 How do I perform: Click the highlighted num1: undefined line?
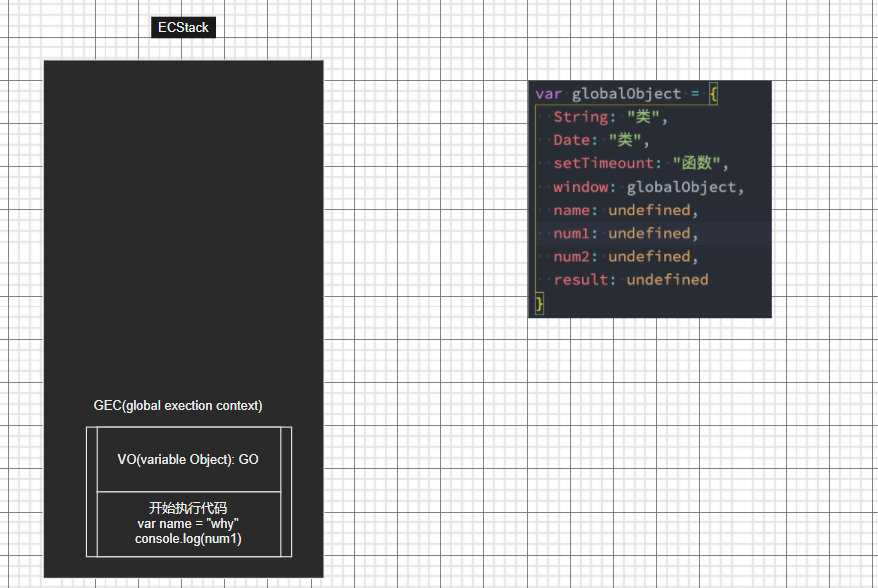(625, 233)
